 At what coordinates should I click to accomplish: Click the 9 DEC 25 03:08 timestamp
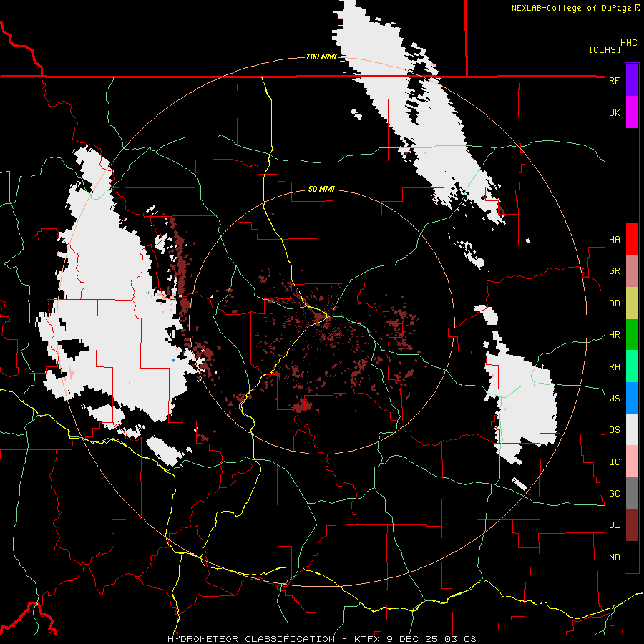coord(431,639)
